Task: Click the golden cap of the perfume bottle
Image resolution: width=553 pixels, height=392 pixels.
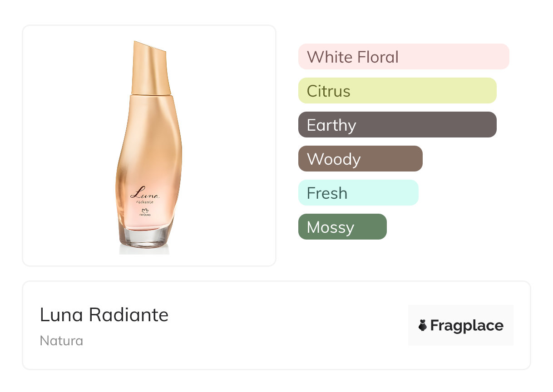Action: pyautogui.click(x=150, y=68)
